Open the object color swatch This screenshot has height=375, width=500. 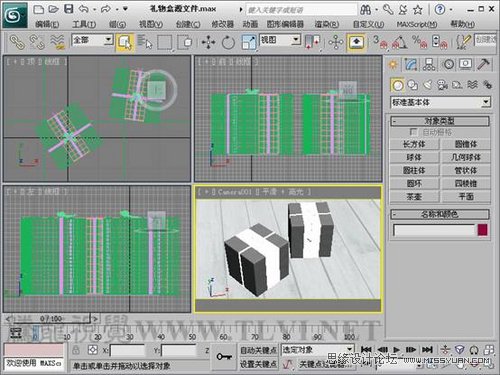pos(483,230)
